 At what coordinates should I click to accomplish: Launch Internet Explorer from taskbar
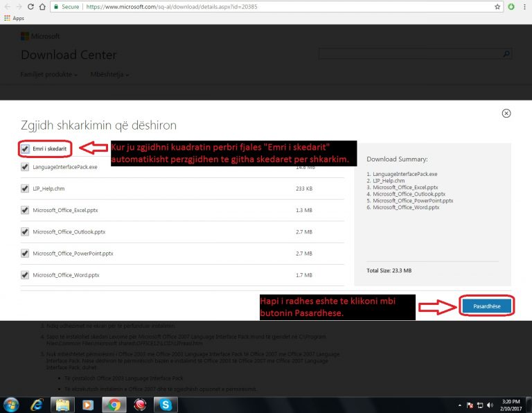coord(37,405)
